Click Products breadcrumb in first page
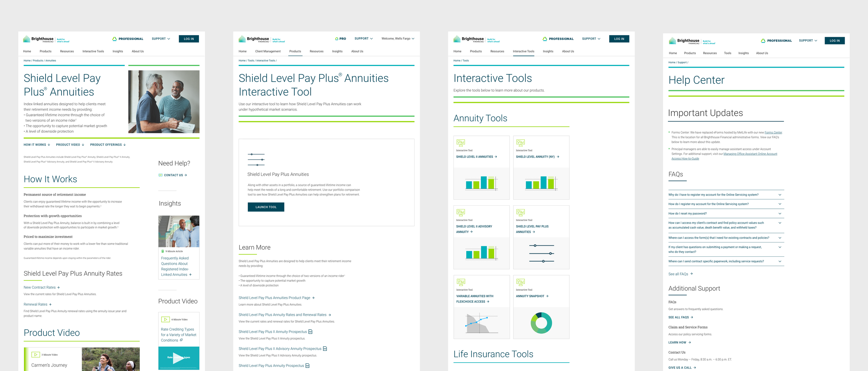Viewport: 868px width, 371px height. (38, 61)
